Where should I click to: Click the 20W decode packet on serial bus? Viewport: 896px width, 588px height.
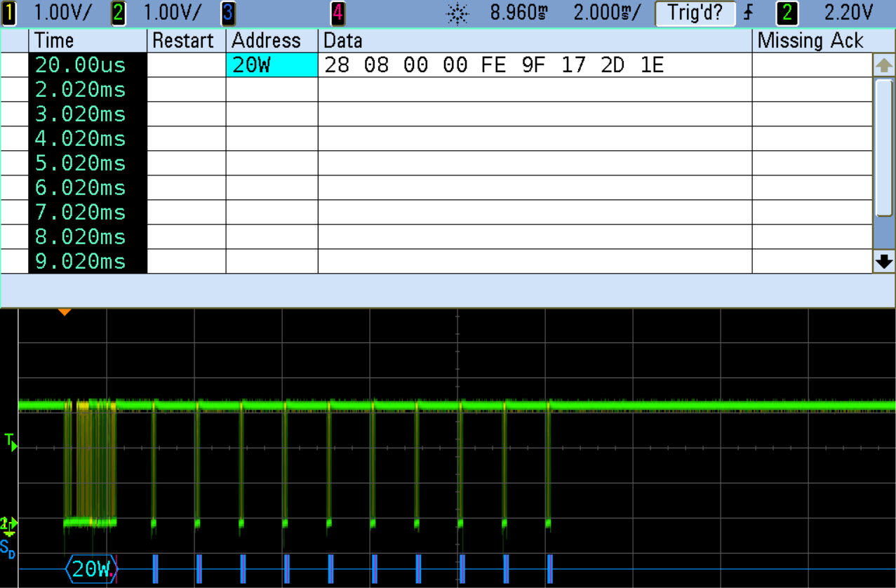tap(92, 569)
